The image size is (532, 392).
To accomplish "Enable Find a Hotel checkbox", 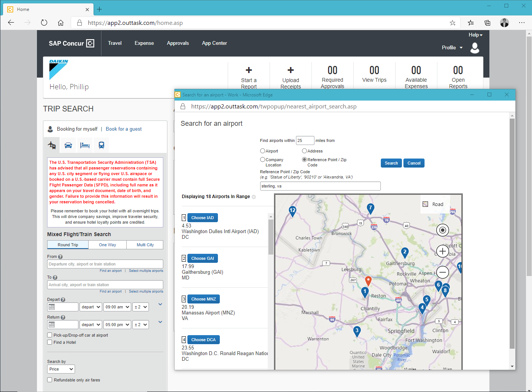I will (x=50, y=342).
